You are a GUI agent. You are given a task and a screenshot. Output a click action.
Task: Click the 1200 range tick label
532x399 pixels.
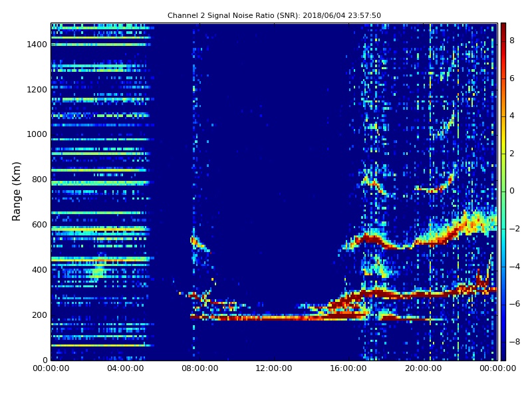click(x=37, y=89)
